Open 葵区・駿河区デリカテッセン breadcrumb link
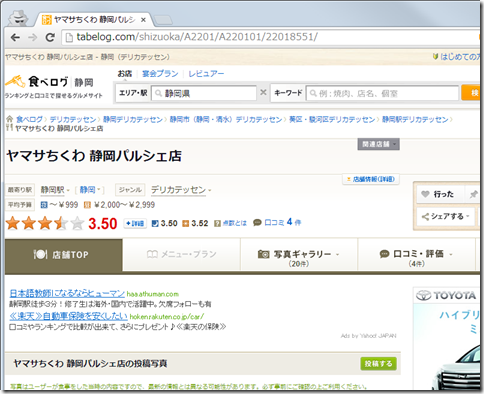 332,119
